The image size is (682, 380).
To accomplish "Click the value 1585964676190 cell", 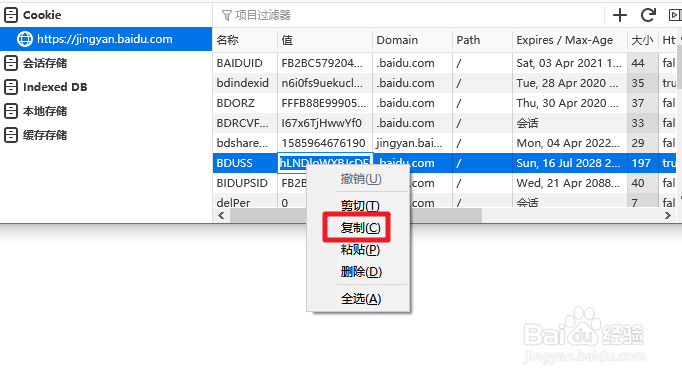I will point(325,143).
